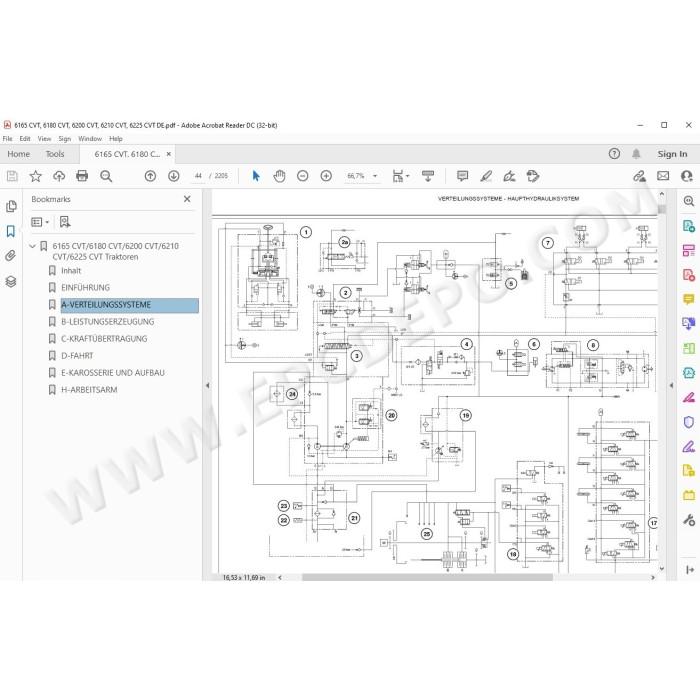The image size is (700, 700).
Task: Open the Edit menu
Action: pyautogui.click(x=25, y=139)
